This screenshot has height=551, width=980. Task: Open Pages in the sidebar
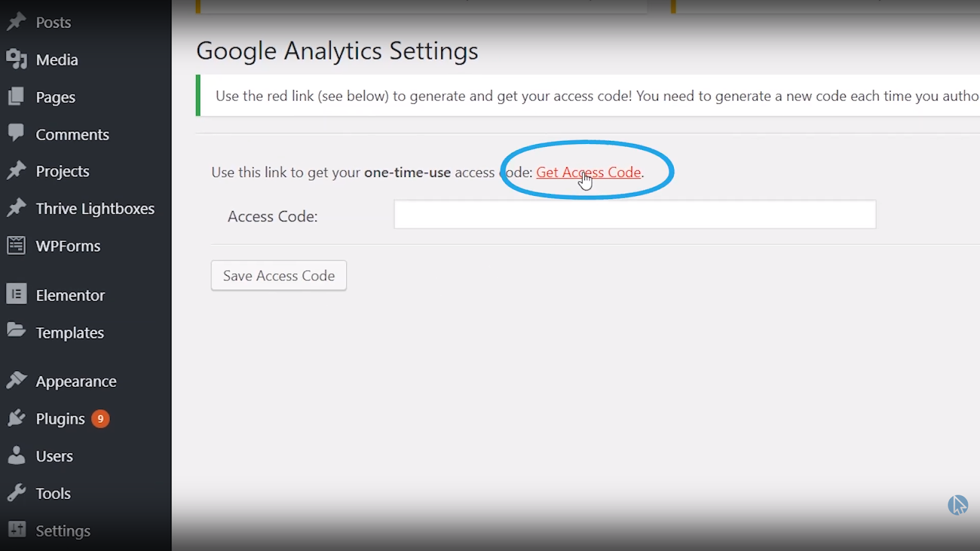click(56, 97)
